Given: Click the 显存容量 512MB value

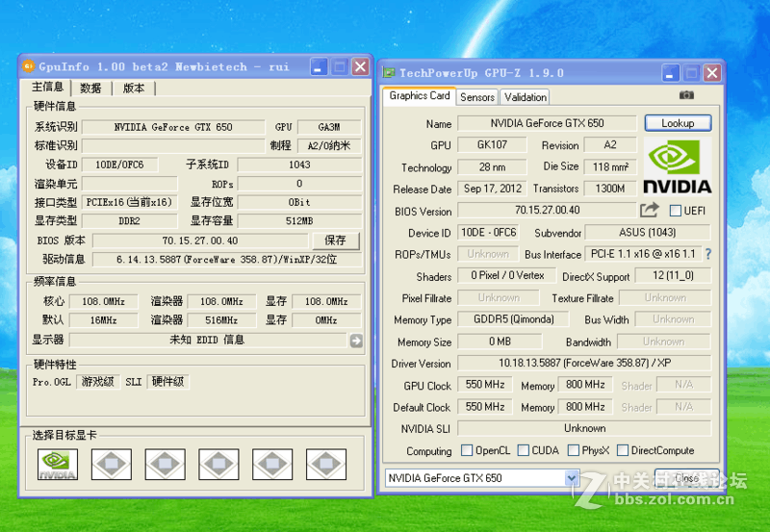Looking at the screenshot, I should 299,221.
